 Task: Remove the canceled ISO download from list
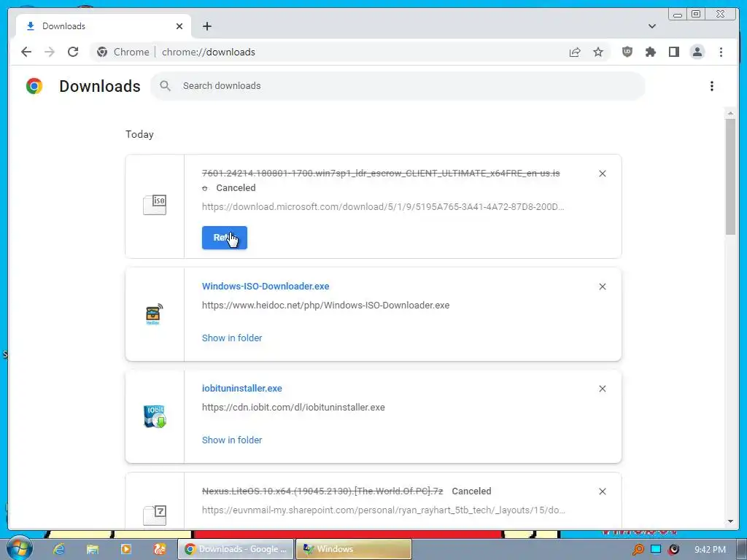coord(602,174)
